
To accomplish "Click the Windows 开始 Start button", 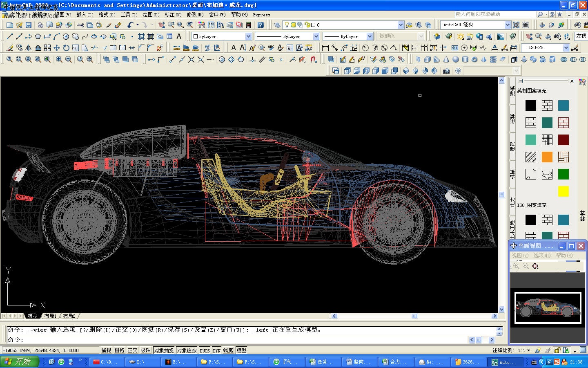I will tap(20, 361).
